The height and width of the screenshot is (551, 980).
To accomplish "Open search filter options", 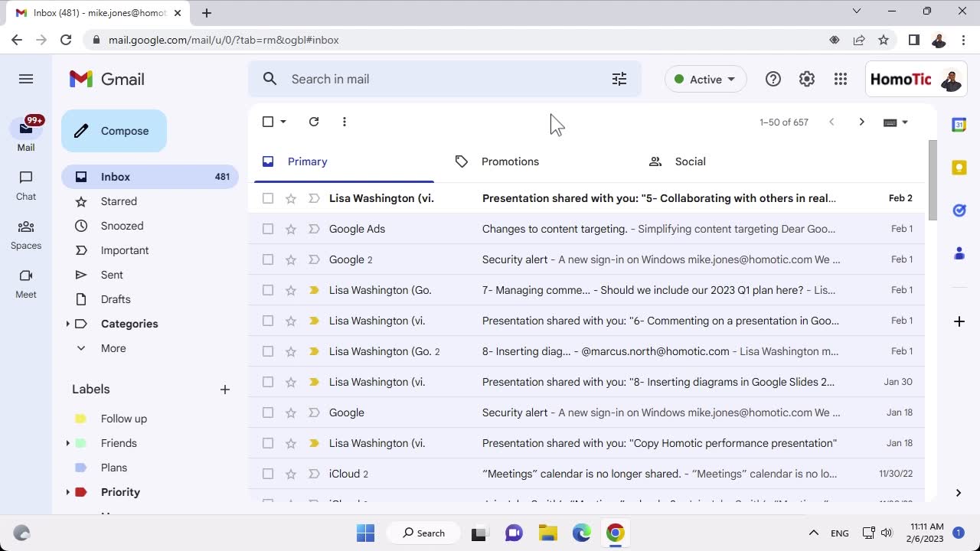I will click(x=619, y=79).
